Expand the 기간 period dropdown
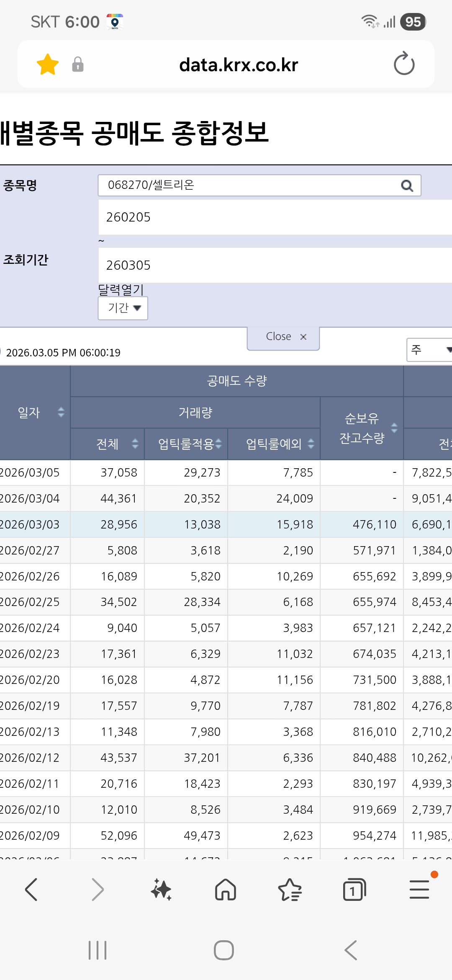Viewport: 452px width, 980px height. click(x=123, y=308)
